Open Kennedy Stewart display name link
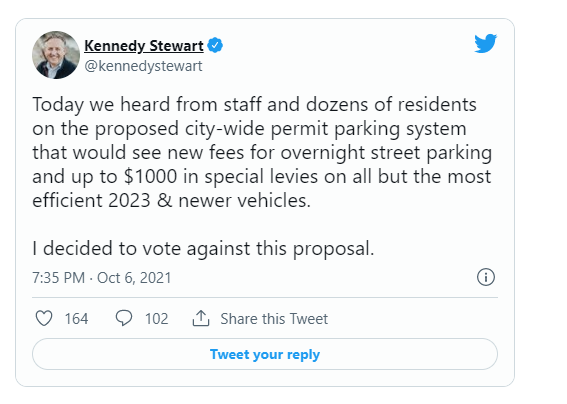 (144, 46)
